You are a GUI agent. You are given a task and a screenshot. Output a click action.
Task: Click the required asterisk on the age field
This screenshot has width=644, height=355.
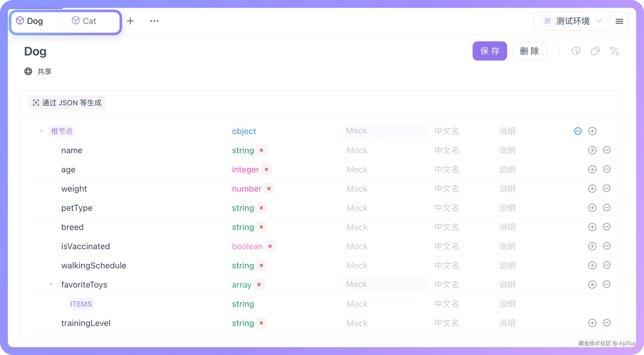pyautogui.click(x=267, y=169)
